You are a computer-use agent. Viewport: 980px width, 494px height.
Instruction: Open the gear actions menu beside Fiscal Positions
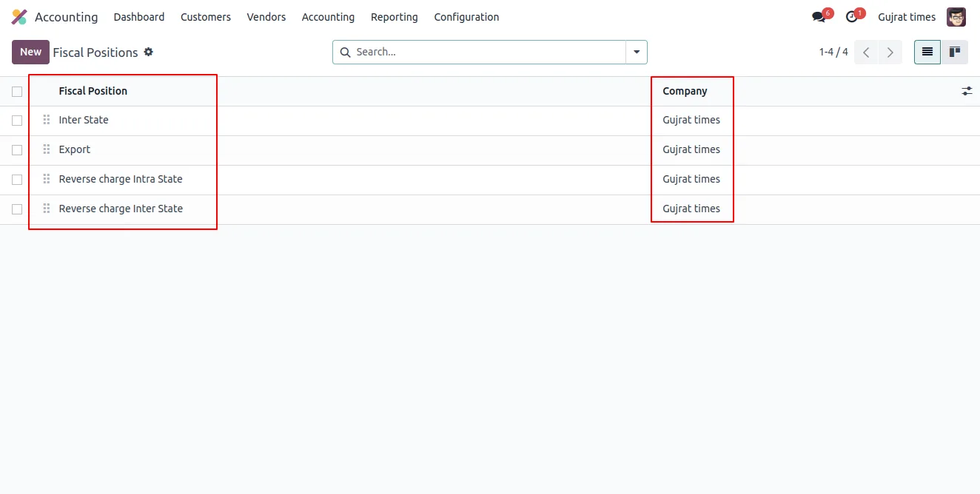tap(149, 52)
